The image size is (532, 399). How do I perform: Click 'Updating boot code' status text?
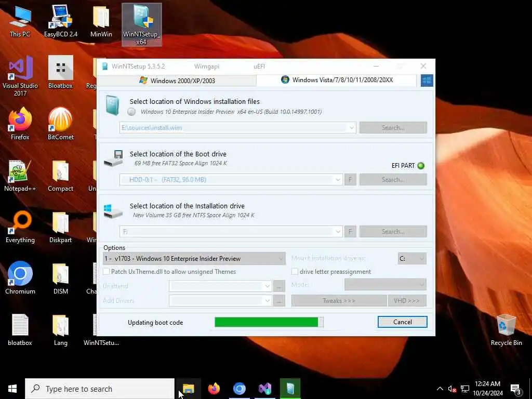[x=155, y=322]
